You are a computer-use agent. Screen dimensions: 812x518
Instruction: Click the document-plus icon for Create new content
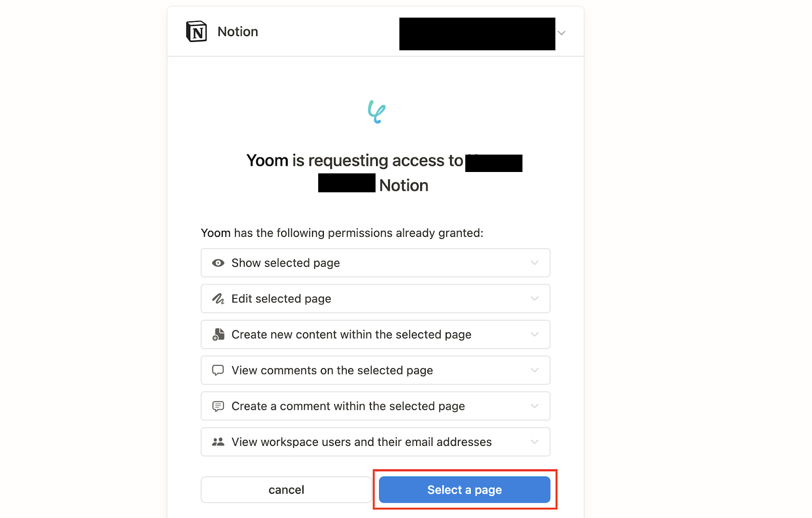(x=218, y=334)
